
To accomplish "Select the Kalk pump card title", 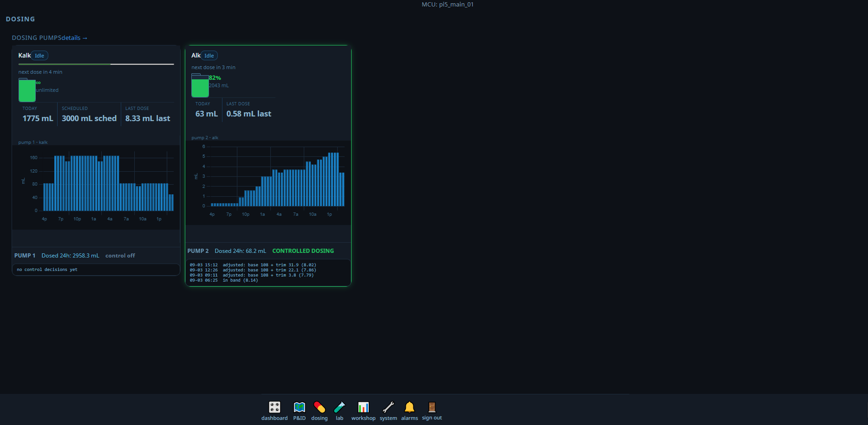I will tap(25, 55).
